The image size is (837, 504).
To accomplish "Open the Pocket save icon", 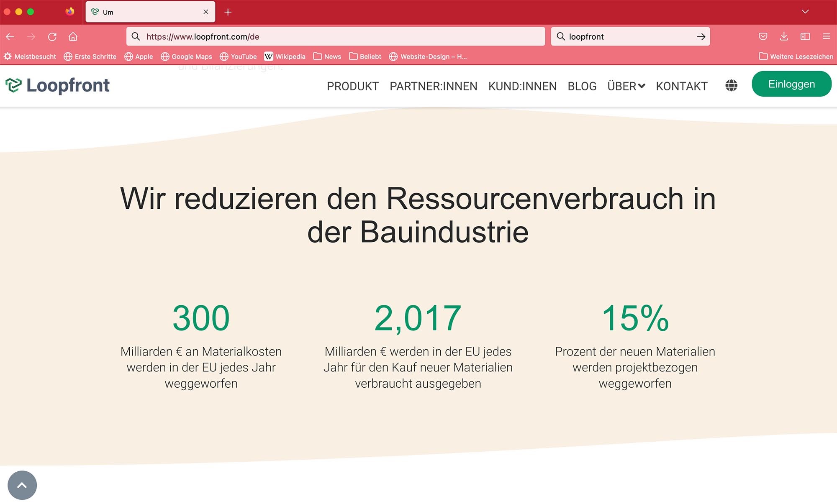I will [763, 36].
